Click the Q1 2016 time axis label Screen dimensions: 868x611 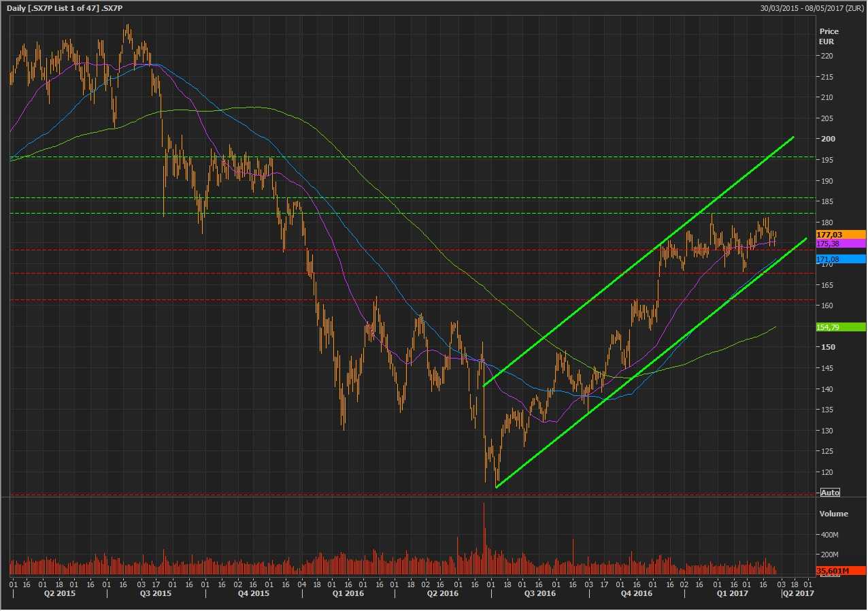348,594
